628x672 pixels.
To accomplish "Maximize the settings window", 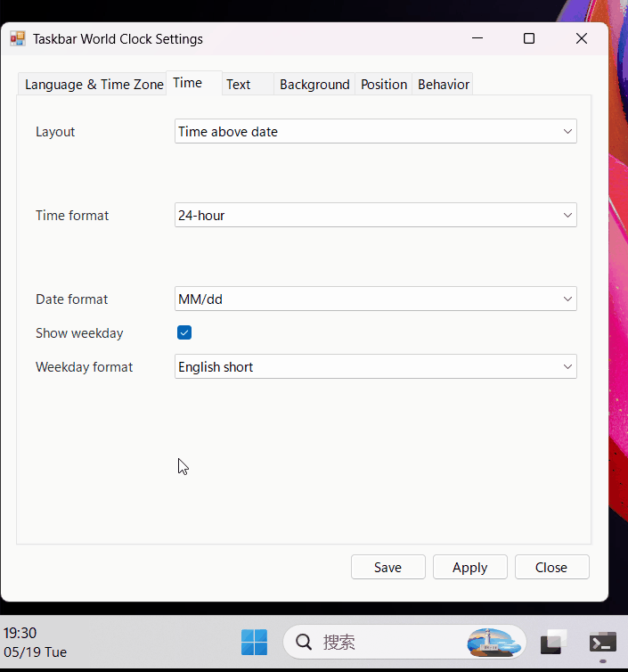I will click(x=529, y=38).
